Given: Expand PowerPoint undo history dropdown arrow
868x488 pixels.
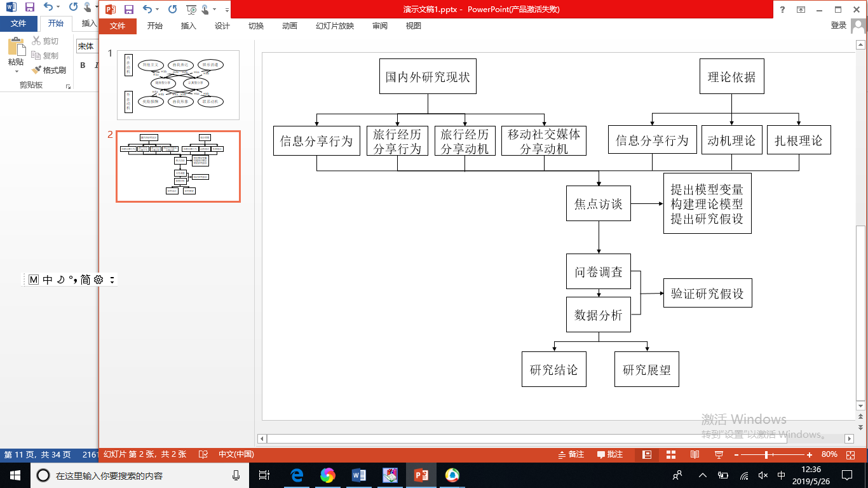Looking at the screenshot, I should (x=158, y=10).
